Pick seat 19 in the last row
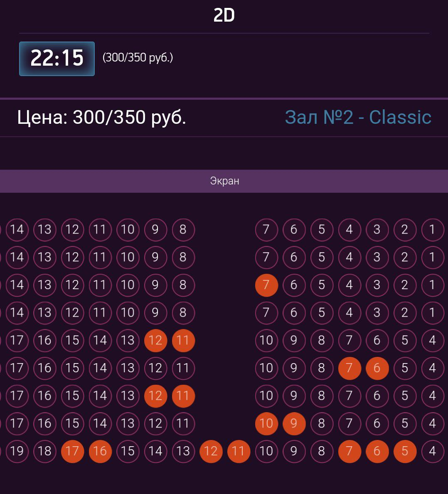This screenshot has width=448, height=494. point(17,451)
